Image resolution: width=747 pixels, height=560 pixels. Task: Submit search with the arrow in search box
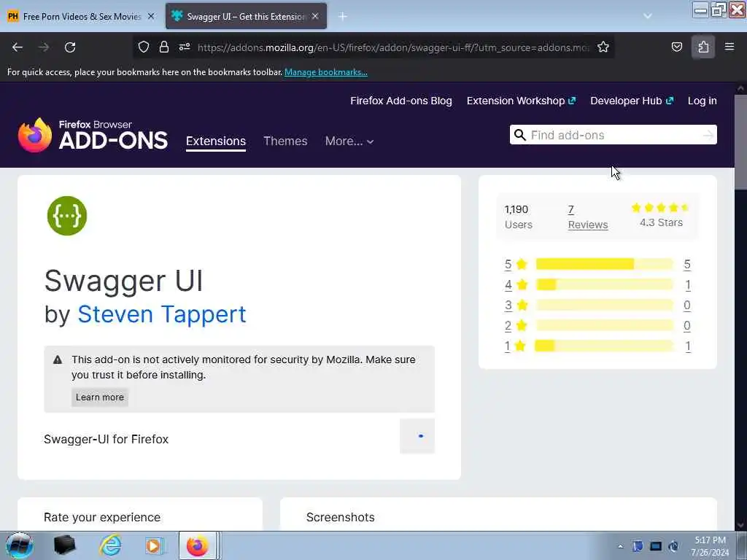click(x=708, y=135)
